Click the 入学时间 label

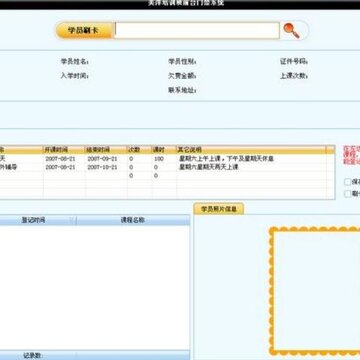(74, 76)
